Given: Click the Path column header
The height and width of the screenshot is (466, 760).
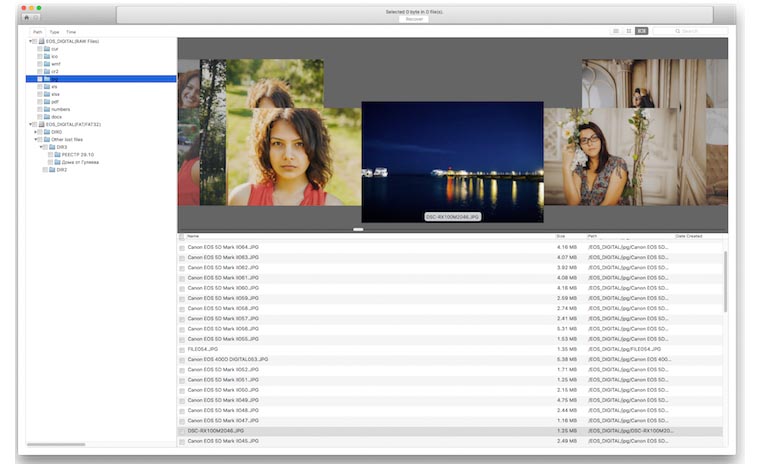Looking at the screenshot, I should coord(592,236).
